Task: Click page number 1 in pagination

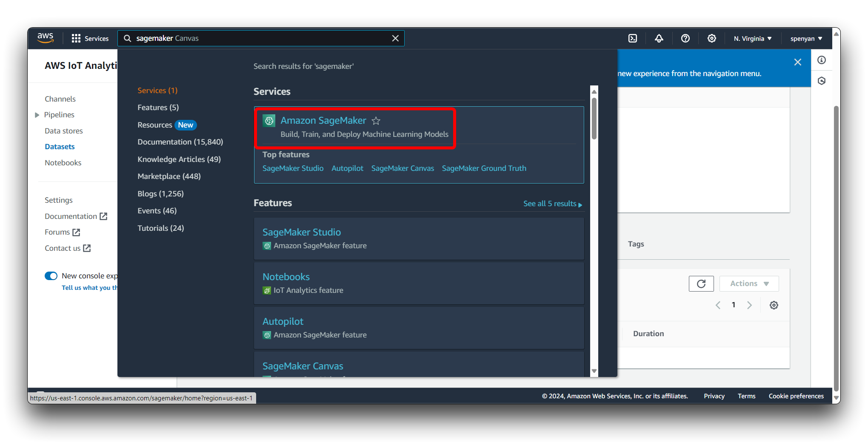Action: (x=734, y=305)
